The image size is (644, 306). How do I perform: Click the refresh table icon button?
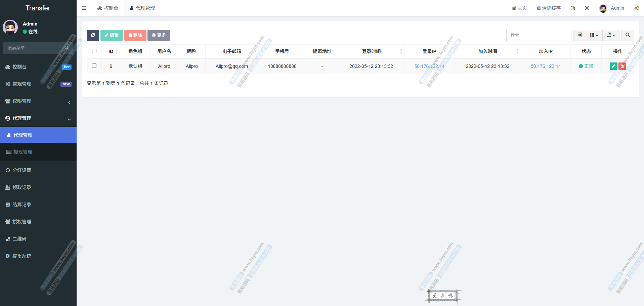pos(93,35)
